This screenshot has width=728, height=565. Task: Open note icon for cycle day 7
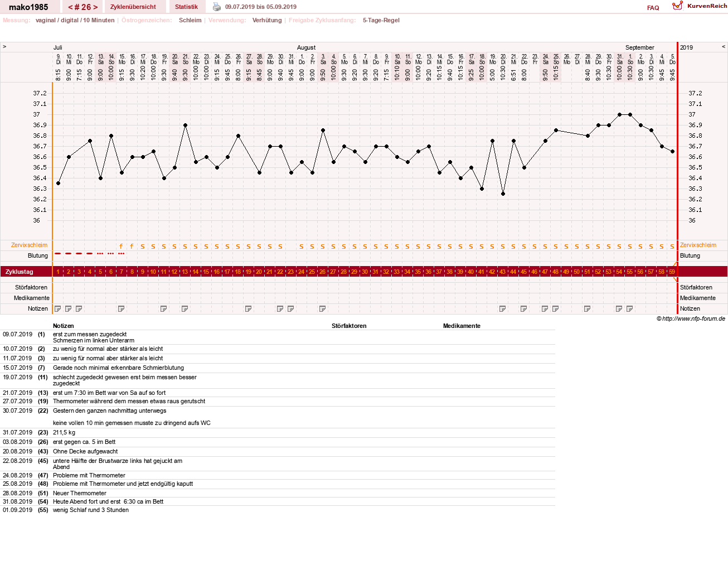click(x=122, y=308)
